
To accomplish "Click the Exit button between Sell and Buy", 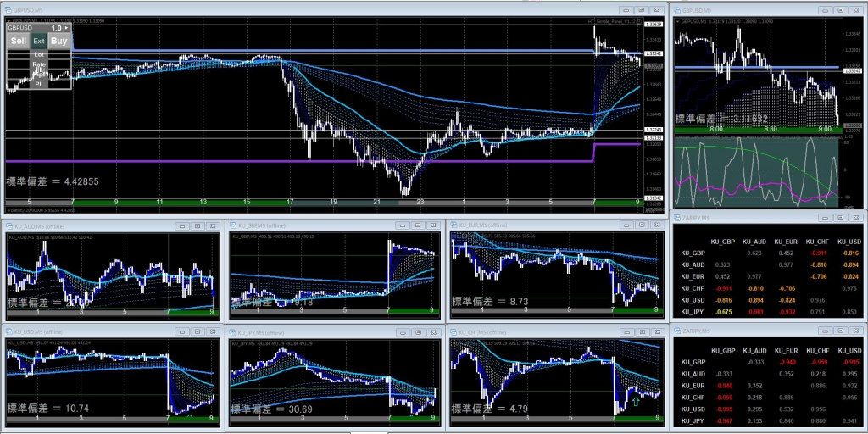I will tap(39, 41).
